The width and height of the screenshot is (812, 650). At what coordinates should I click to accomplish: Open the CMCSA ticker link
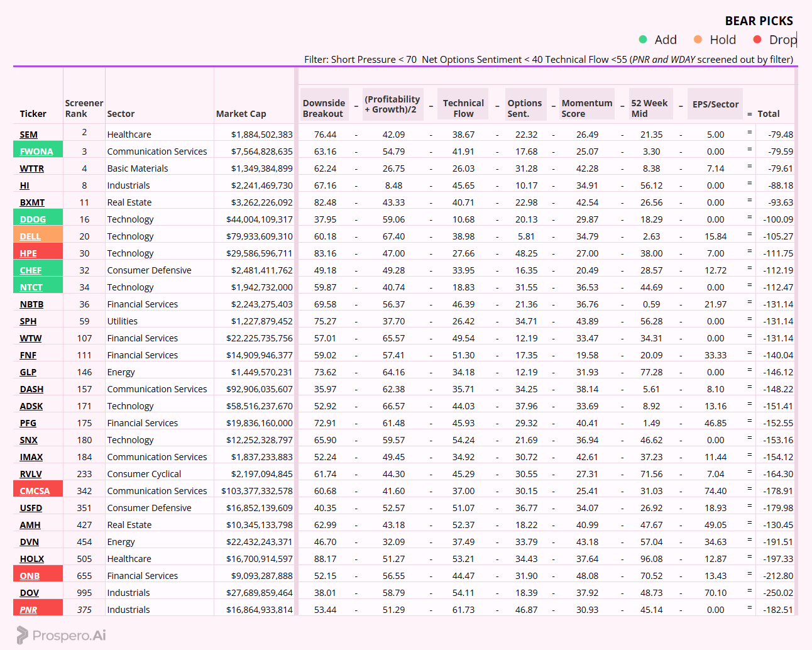[35, 491]
